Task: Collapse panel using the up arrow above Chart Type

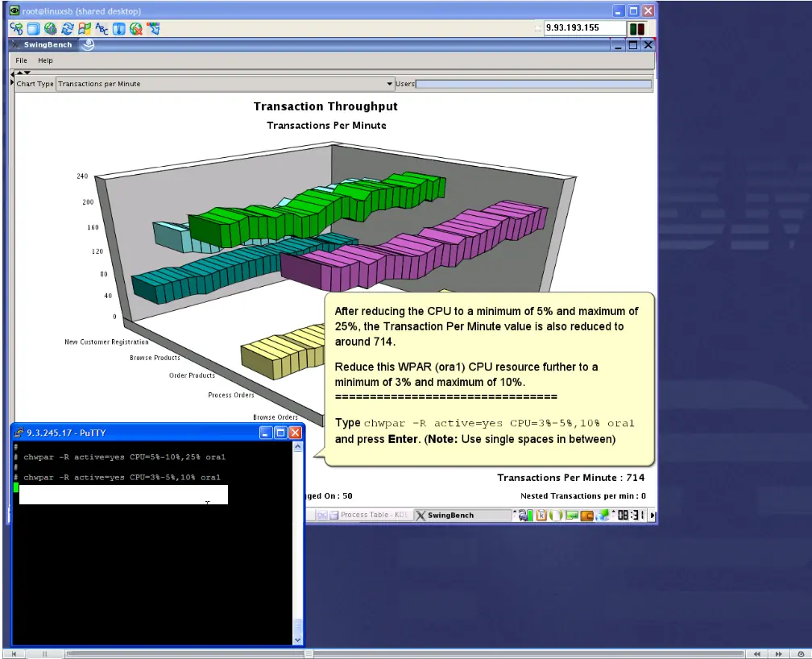Action: tap(19, 73)
